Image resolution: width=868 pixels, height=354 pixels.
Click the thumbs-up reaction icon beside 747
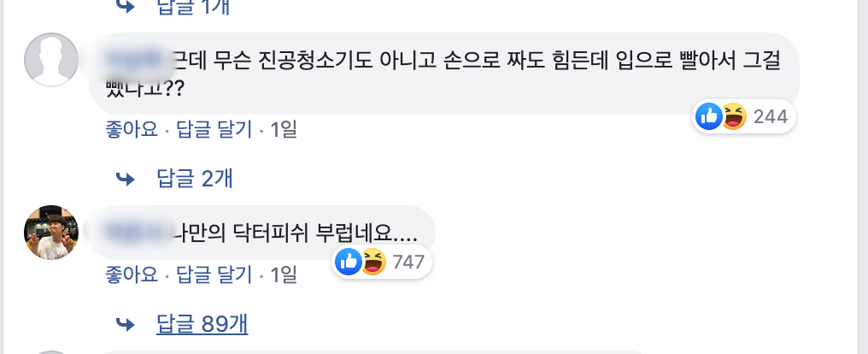click(x=348, y=262)
